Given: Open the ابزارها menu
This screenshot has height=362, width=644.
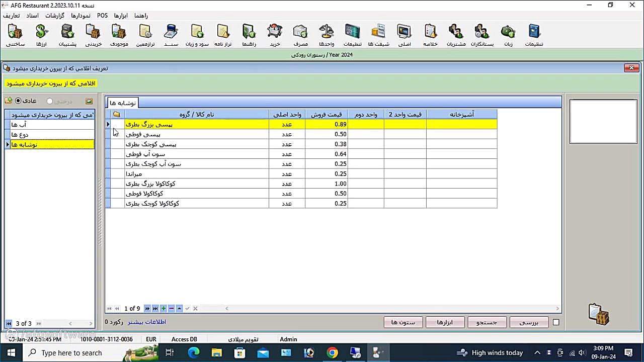Looking at the screenshot, I should coord(121,16).
